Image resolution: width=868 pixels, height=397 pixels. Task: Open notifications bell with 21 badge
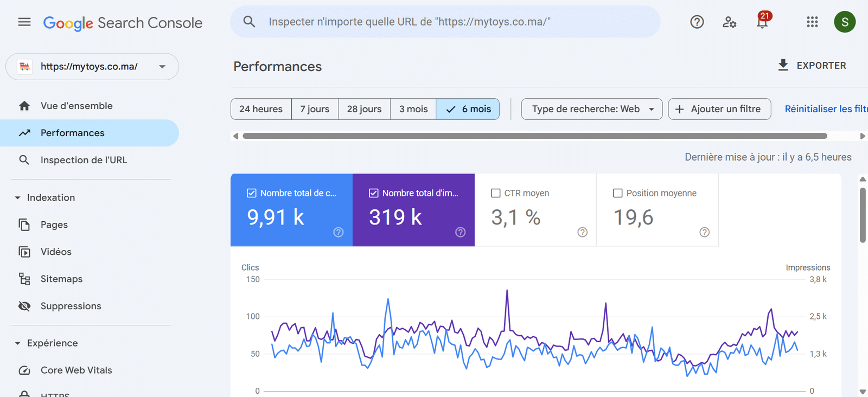(x=763, y=21)
